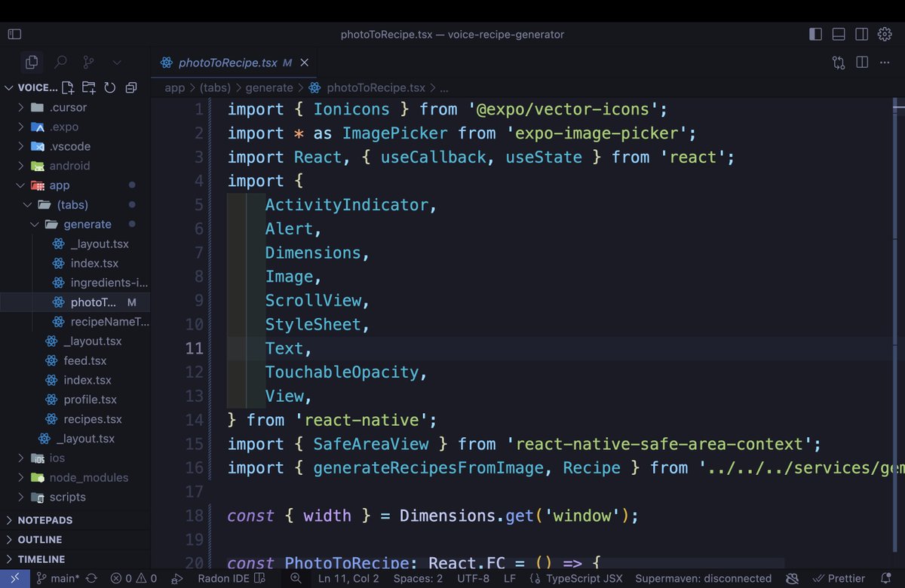Open feed.tsx in explorer

[x=75, y=360]
